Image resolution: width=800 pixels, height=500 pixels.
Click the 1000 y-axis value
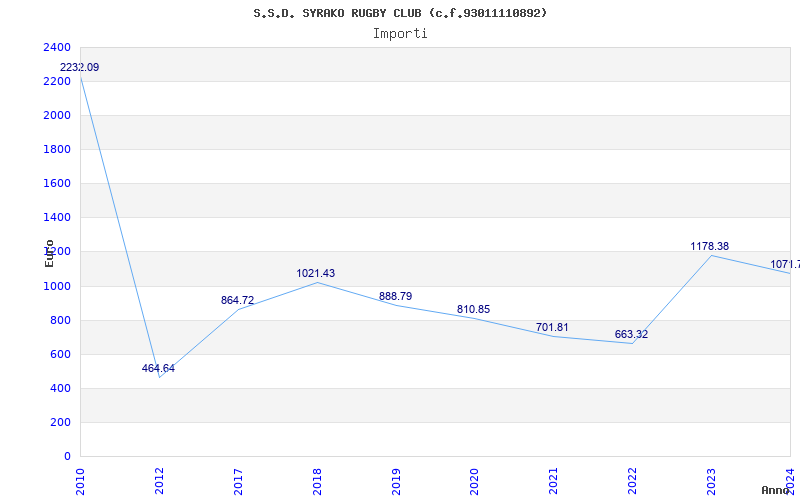pos(57,286)
